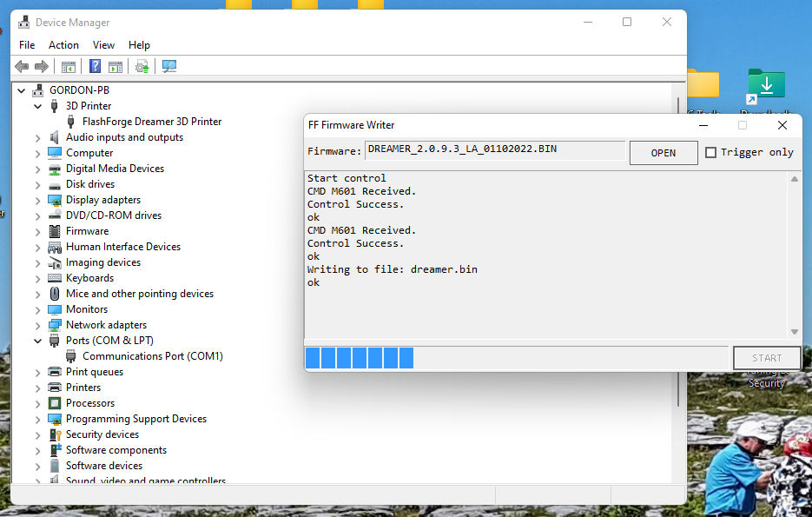This screenshot has width=812, height=517.
Task: Open the View menu
Action: [103, 44]
